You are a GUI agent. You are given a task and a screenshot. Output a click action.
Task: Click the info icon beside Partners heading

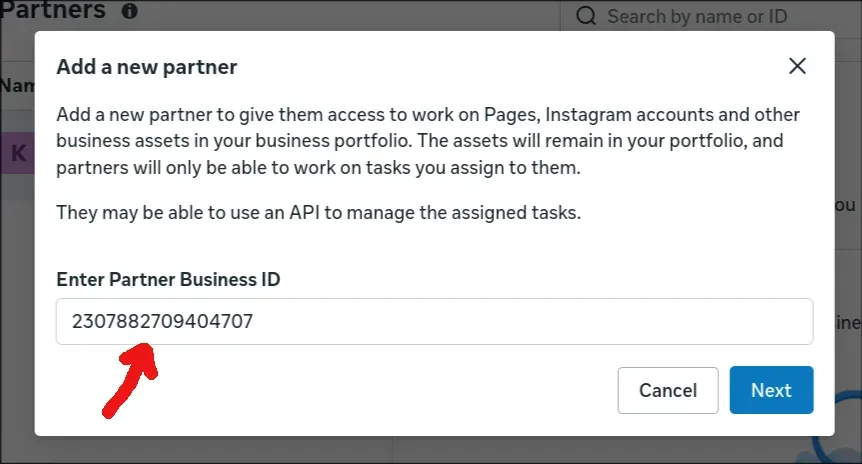coord(130,10)
